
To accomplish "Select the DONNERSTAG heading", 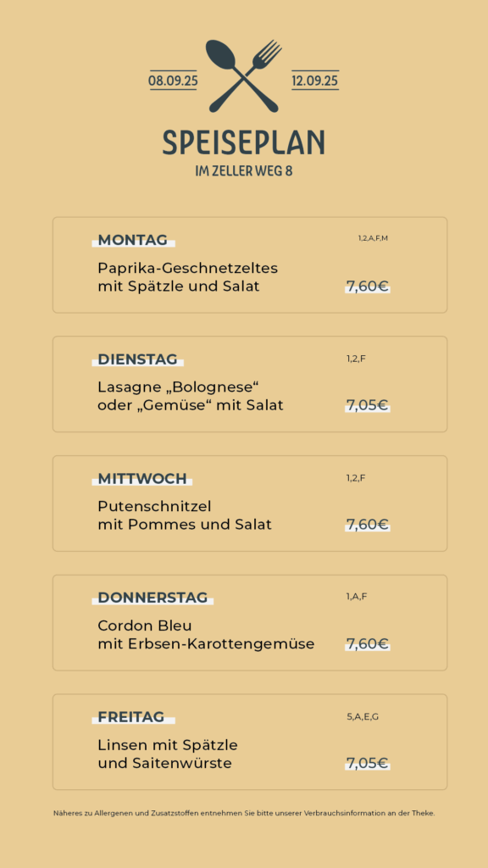I will (152, 598).
